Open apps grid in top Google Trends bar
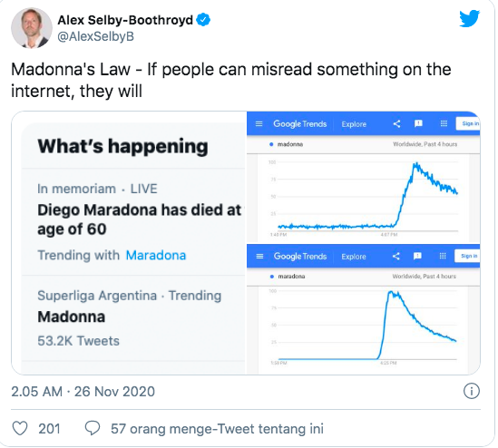 pos(444,123)
